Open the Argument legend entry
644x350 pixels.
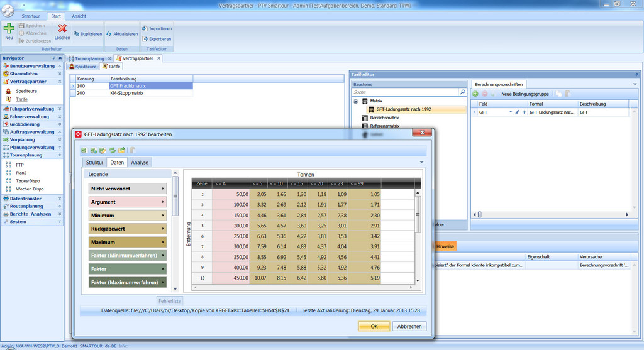(127, 202)
